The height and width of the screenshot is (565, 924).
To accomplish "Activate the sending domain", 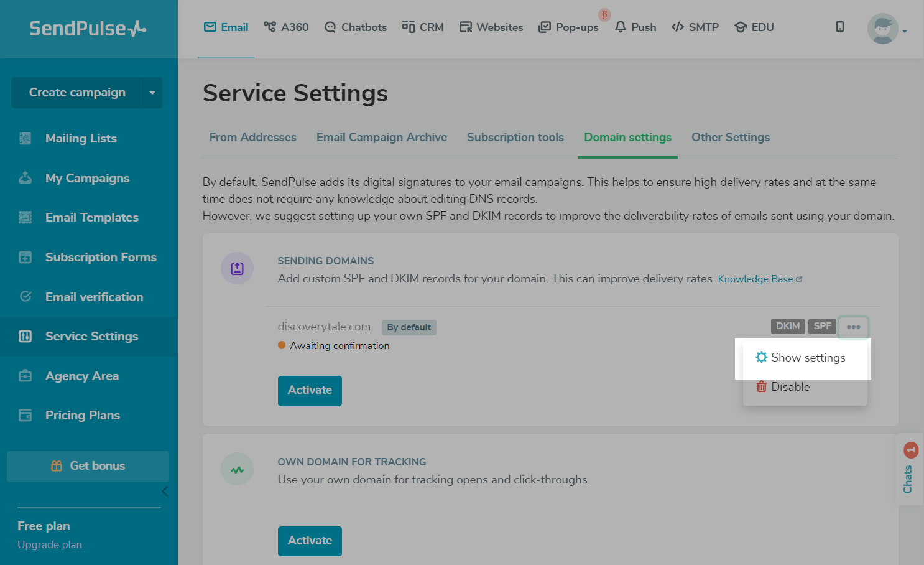I will pyautogui.click(x=310, y=391).
